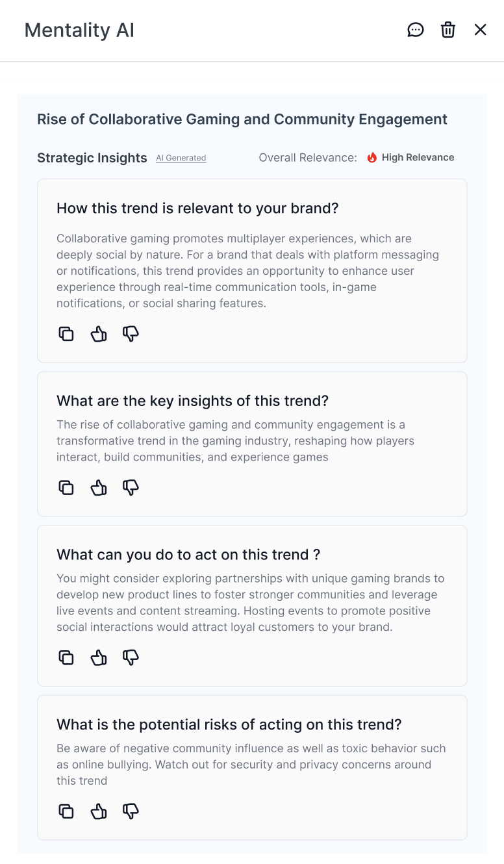The image size is (504, 864).
Task: Thumbs down the 'act on this trend' card
Action: pyautogui.click(x=131, y=657)
